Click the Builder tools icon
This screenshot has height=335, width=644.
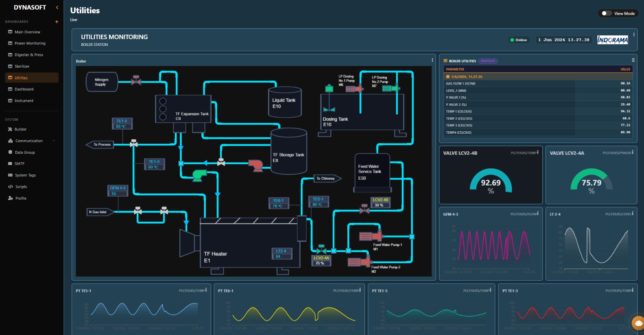pyautogui.click(x=10, y=129)
